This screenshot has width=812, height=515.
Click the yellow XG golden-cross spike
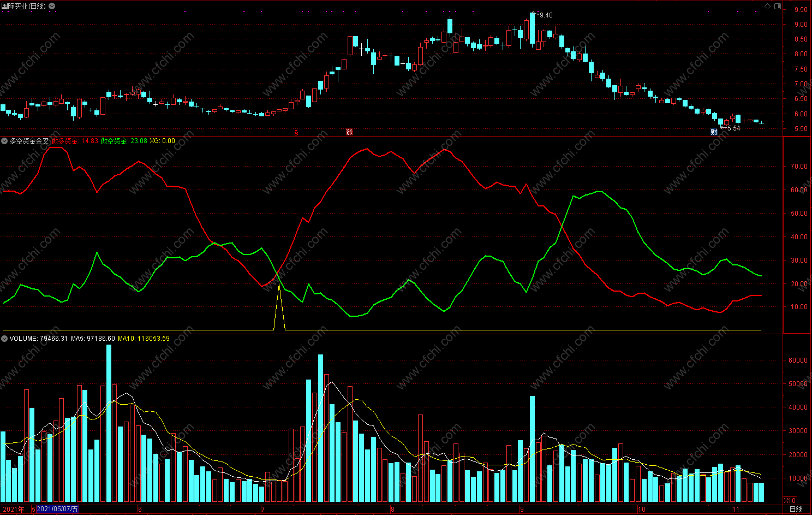(279, 307)
